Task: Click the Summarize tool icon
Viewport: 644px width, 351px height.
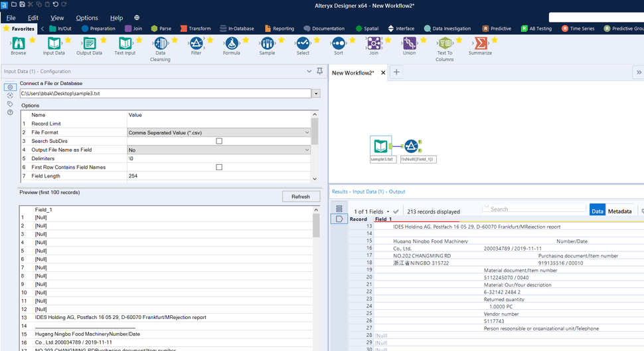Action: (x=480, y=43)
